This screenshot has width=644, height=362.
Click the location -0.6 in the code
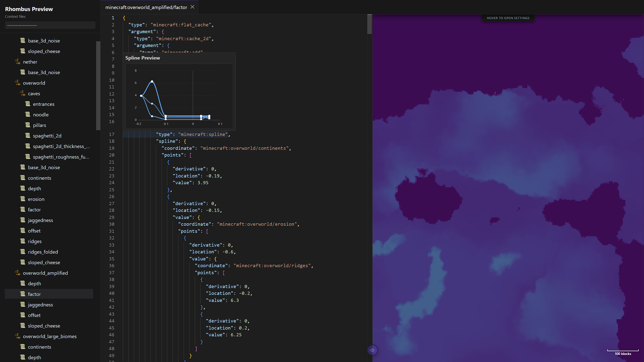(x=228, y=252)
